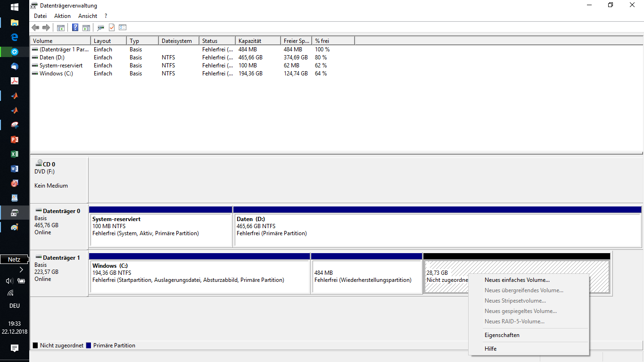Open the Action Center notification icon

pos(15,348)
